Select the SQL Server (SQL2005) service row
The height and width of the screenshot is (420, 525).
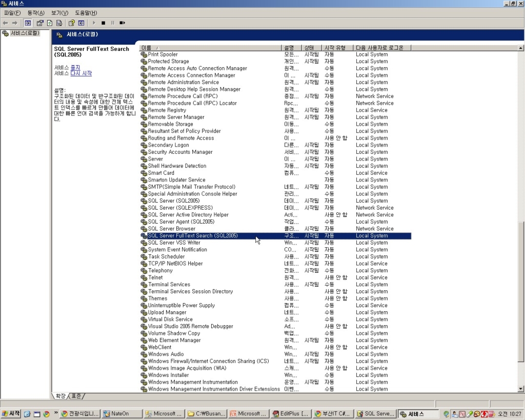tap(275, 201)
